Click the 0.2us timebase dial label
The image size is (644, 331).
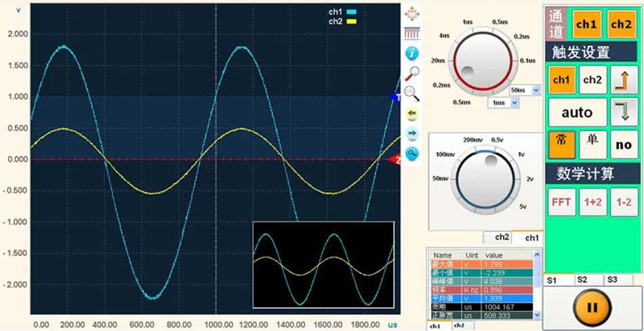pos(521,37)
